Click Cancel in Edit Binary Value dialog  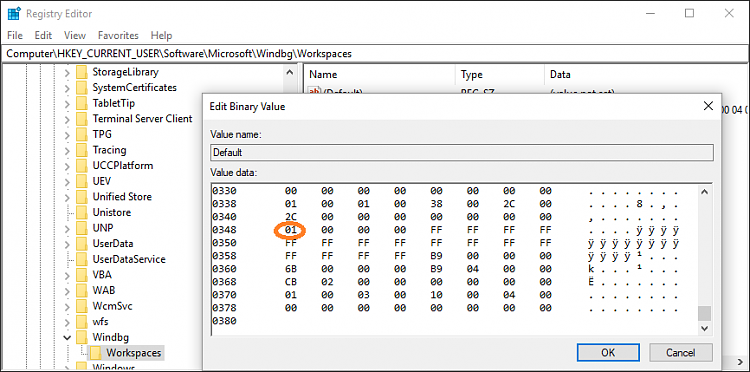point(680,353)
